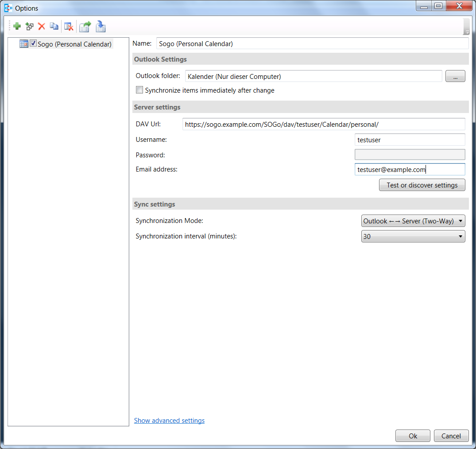This screenshot has width=476, height=449.
Task: Close the Options window
Action: coord(459,6)
